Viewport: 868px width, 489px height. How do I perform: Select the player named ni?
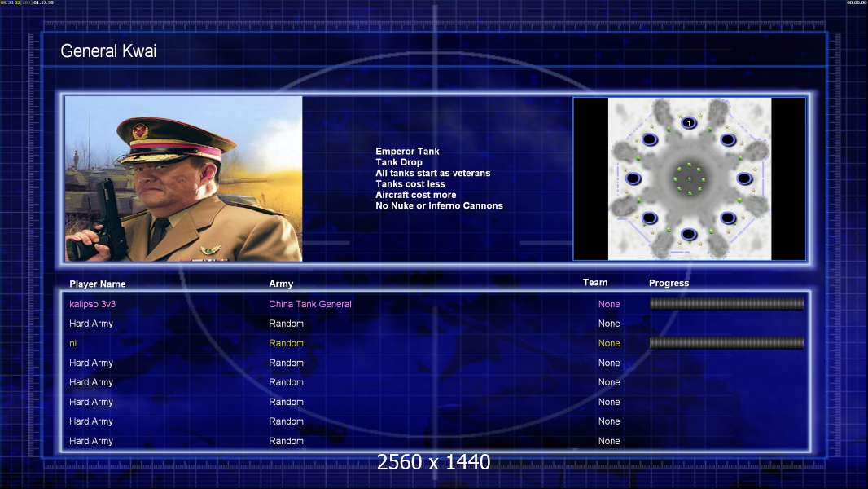tap(73, 343)
